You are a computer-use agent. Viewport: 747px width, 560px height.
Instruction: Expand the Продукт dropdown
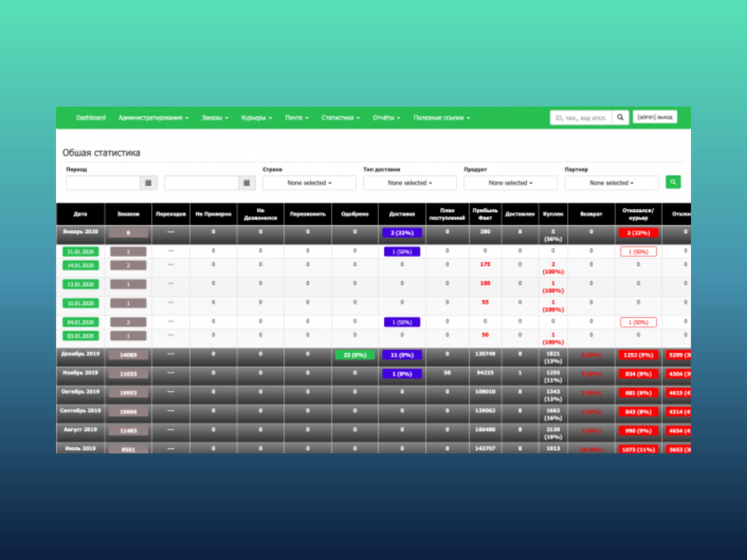pyautogui.click(x=510, y=183)
